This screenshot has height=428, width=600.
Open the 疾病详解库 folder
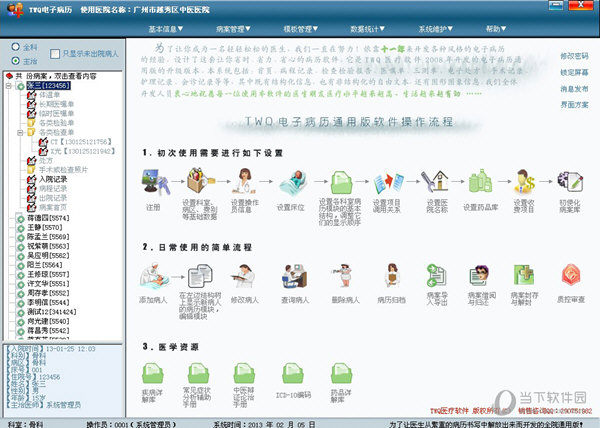pos(153,373)
